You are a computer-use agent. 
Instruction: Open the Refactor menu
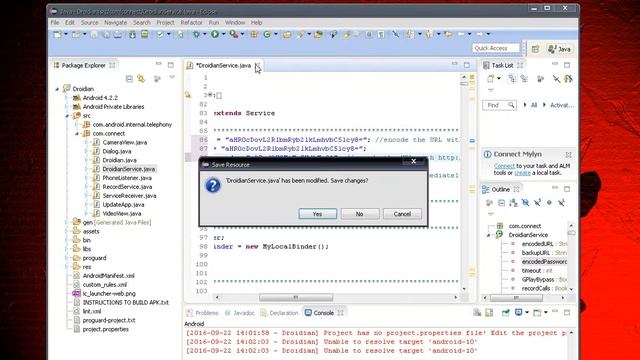click(x=191, y=22)
